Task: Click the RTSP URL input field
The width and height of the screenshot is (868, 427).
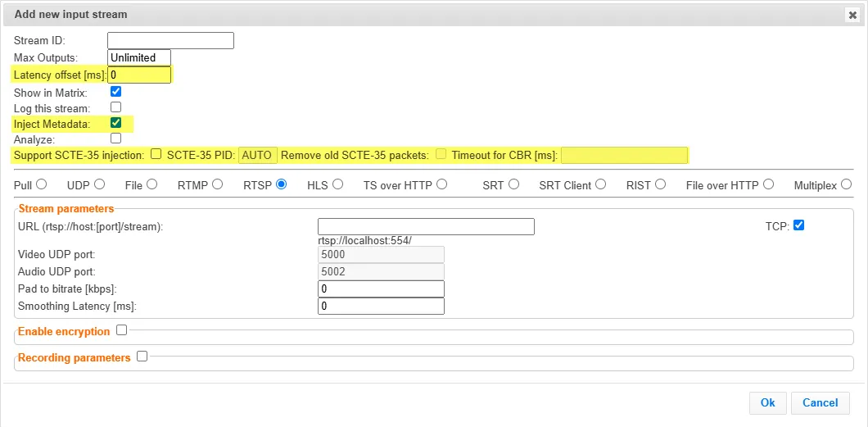Action: (x=426, y=226)
